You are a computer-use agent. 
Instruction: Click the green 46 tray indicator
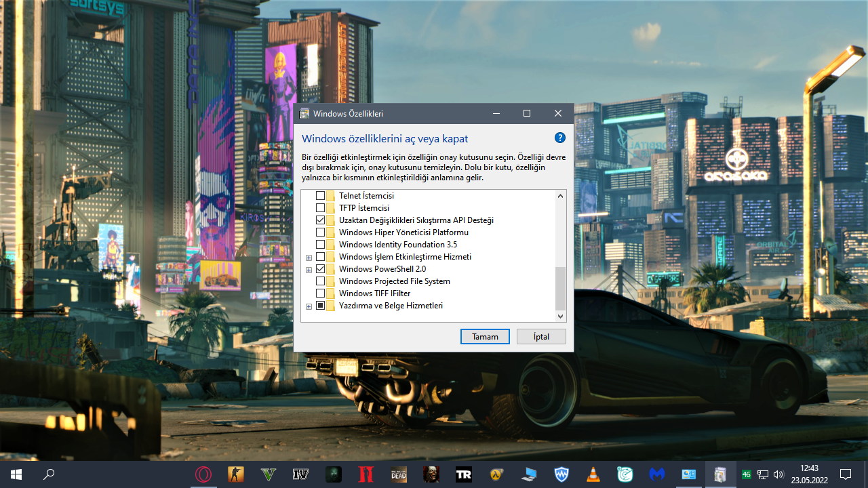747,474
